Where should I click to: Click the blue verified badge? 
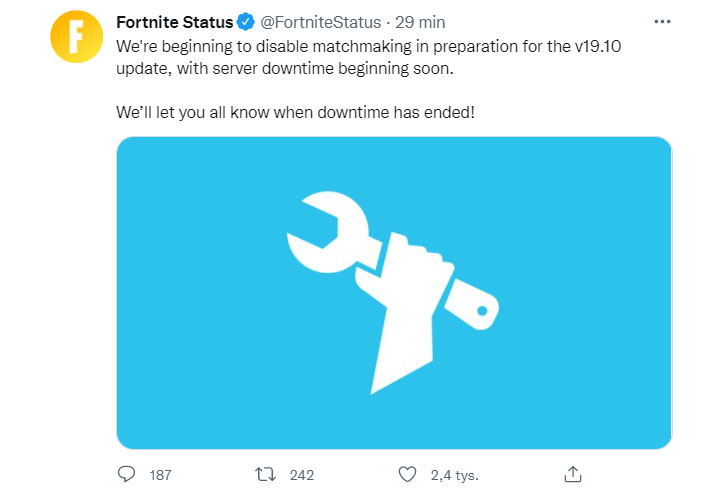click(245, 21)
